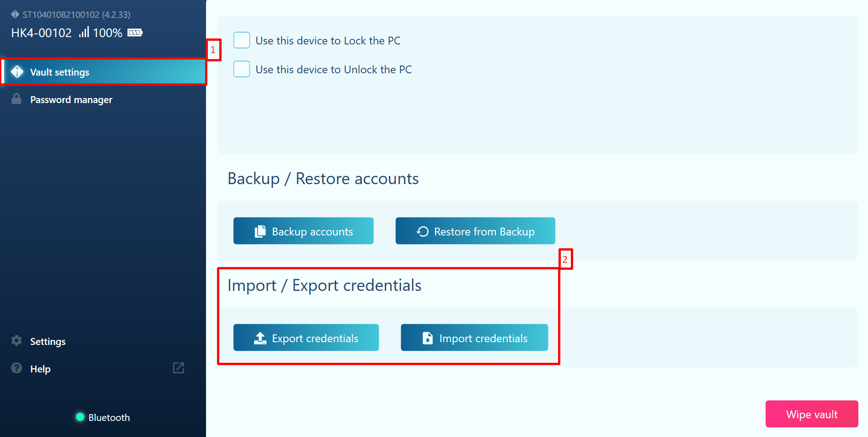868x437 pixels.
Task: Click the Settings gear icon
Action: [16, 341]
